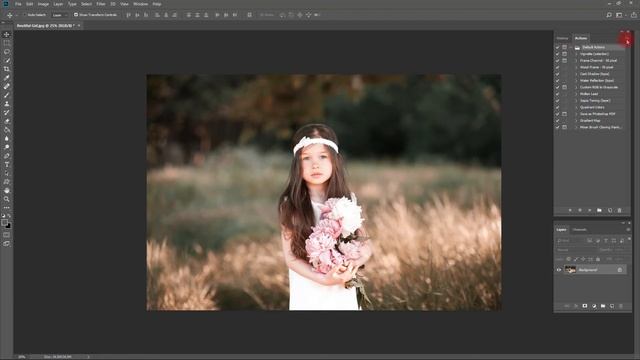
Task: Toggle checkmark for Molten Lead action
Action: pyautogui.click(x=558, y=94)
